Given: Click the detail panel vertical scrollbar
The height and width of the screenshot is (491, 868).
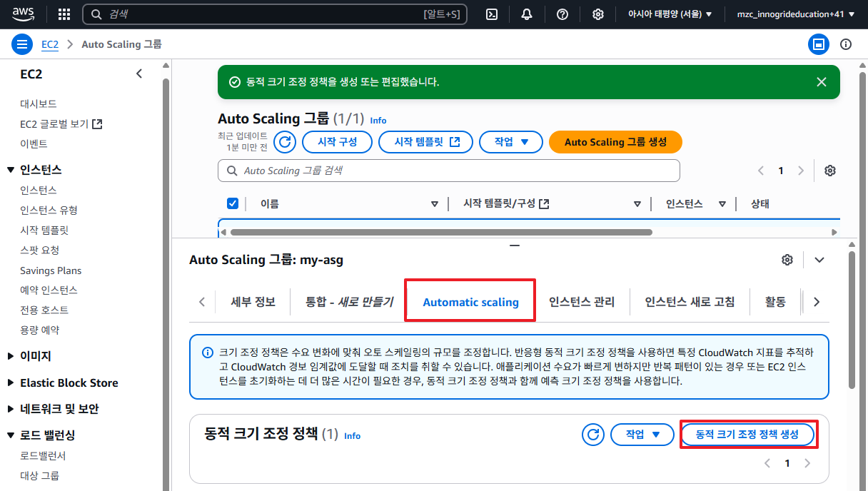Looking at the screenshot, I should point(851,320).
